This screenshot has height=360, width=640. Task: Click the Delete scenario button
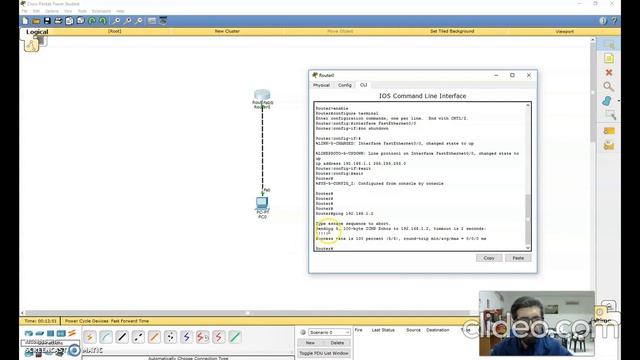coord(337,343)
